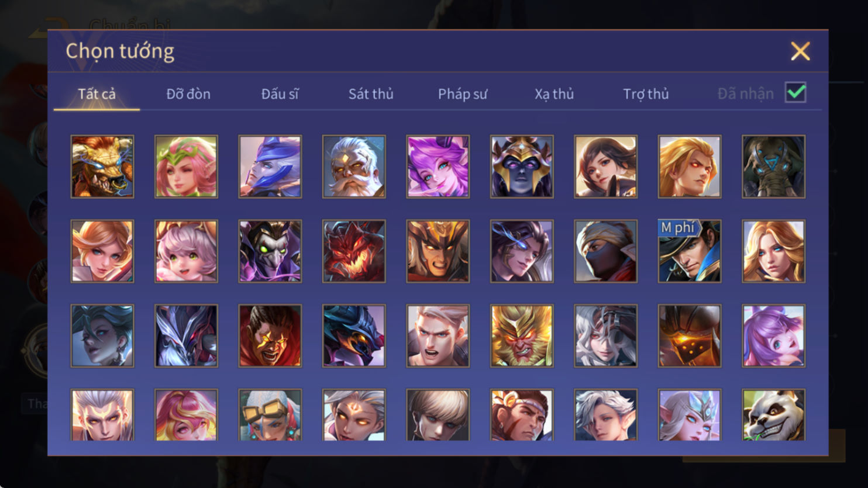868x488 pixels.
Task: Select the orange-maned beast hero portrait
Action: [x=102, y=167]
